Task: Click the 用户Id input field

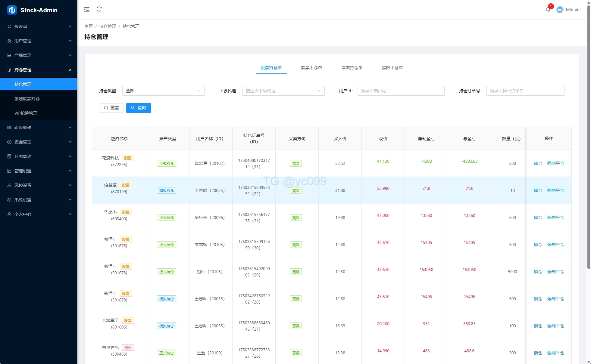Action: [401, 91]
